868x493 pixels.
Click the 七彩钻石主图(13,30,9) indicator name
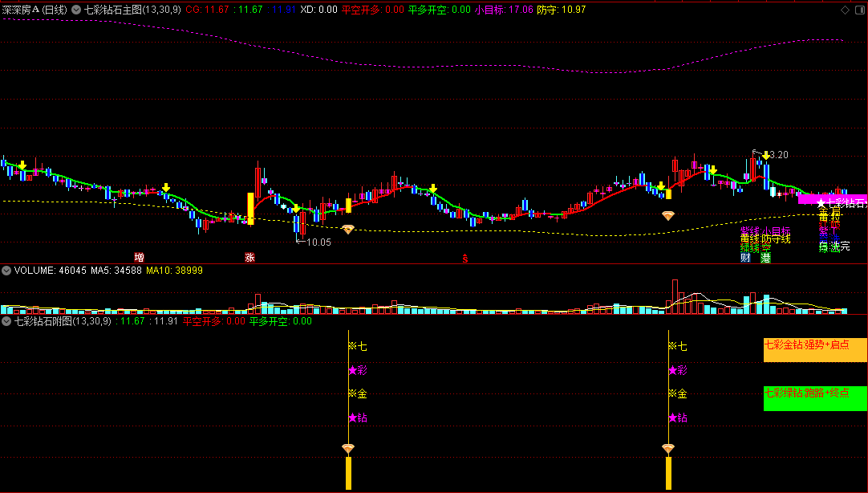132,10
